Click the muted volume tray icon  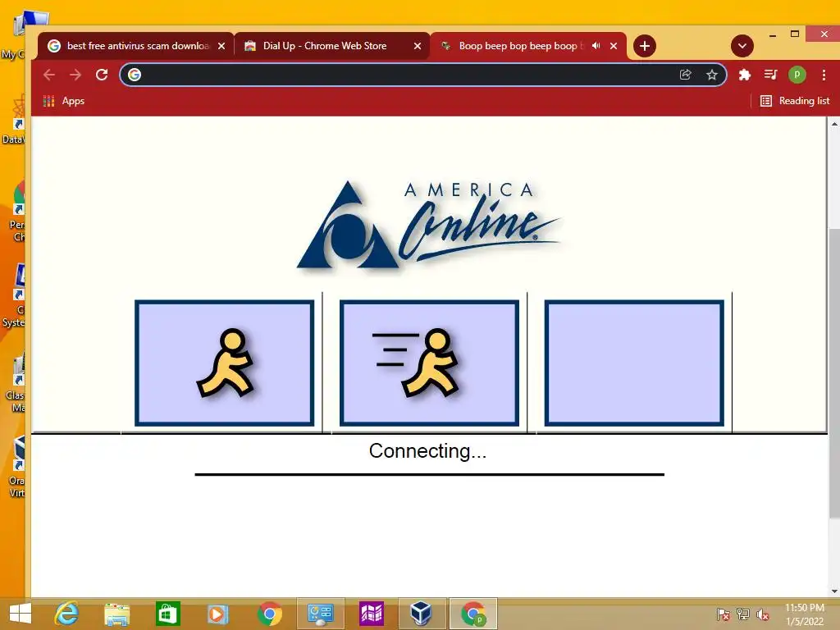pyautogui.click(x=763, y=614)
